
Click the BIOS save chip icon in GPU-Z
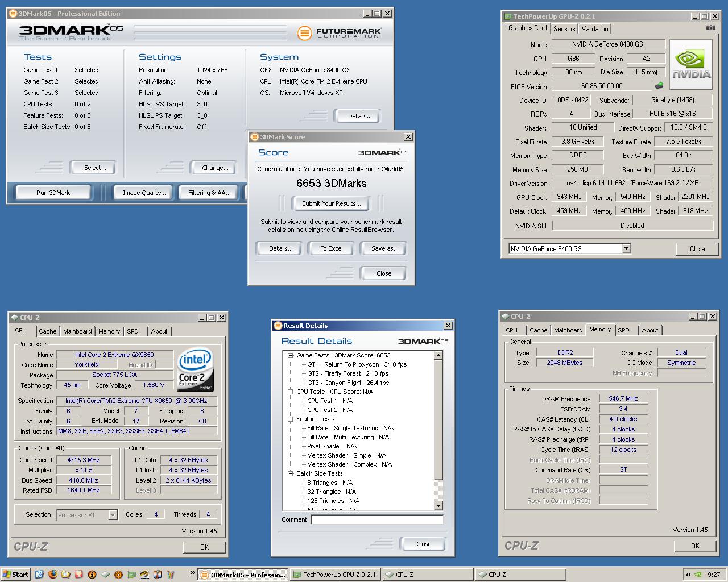(x=659, y=86)
